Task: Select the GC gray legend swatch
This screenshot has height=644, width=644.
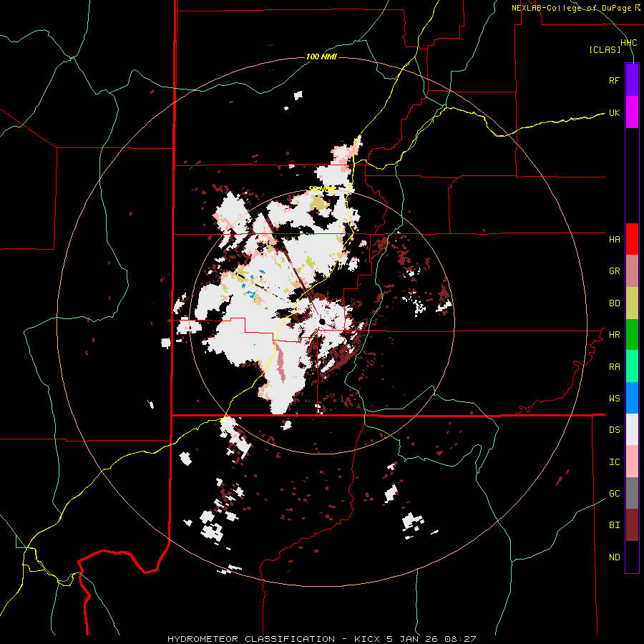Action: 632,493
